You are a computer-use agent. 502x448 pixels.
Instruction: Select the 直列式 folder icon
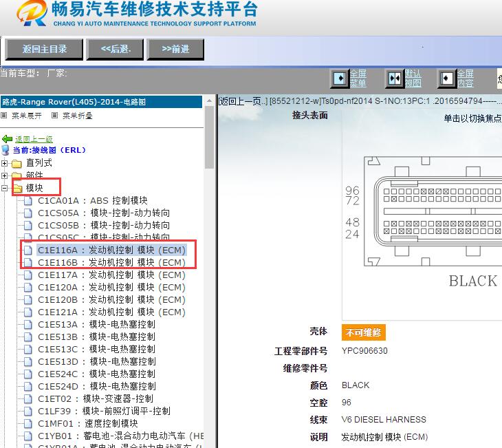tap(17, 164)
